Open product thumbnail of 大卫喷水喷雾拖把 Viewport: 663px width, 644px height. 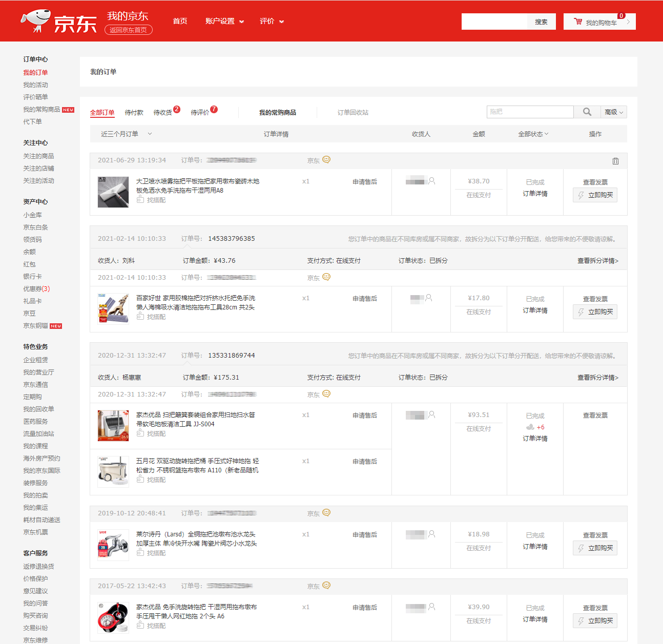[x=113, y=192]
